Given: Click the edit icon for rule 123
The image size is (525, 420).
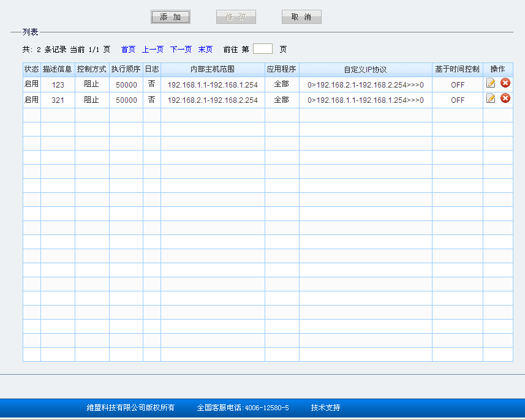Looking at the screenshot, I should (491, 83).
